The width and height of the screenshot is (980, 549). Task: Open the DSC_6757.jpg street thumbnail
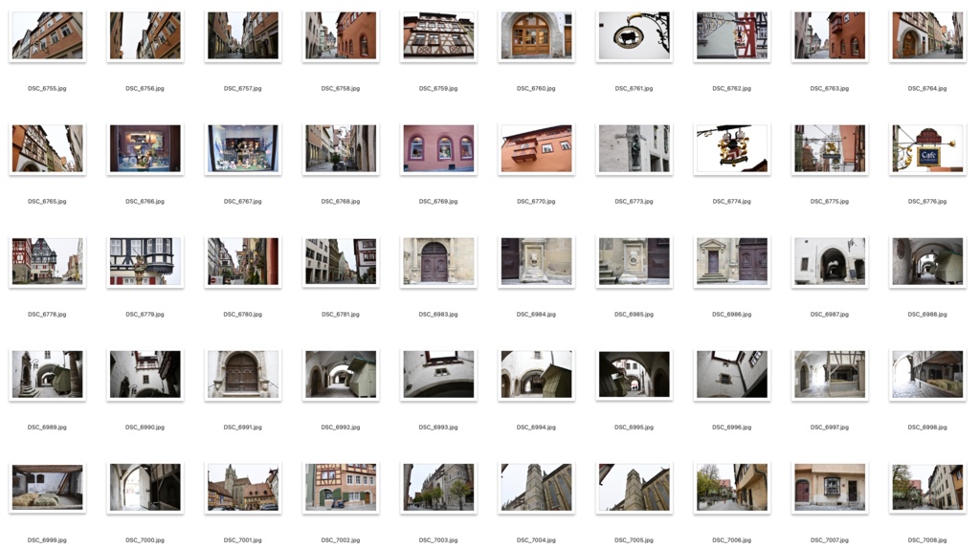(243, 35)
